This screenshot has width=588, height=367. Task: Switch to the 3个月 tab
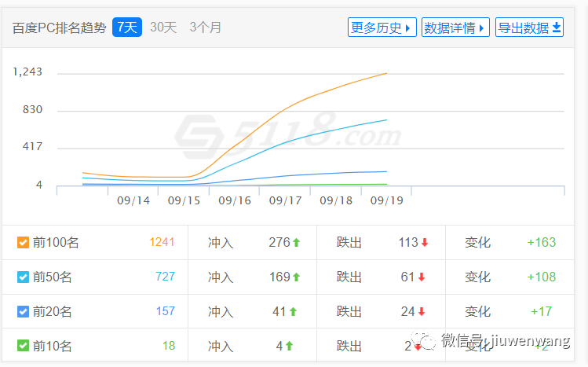coord(206,28)
